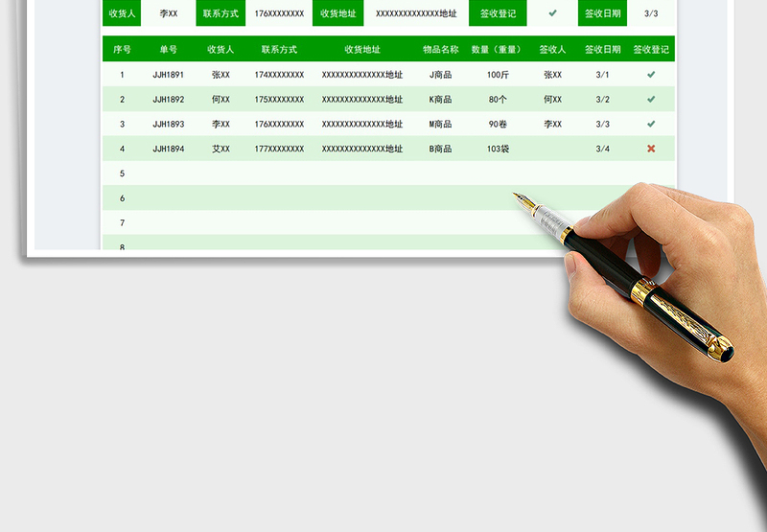This screenshot has width=767, height=532.
Task: Select the 序号 column header
Action: tap(122, 49)
